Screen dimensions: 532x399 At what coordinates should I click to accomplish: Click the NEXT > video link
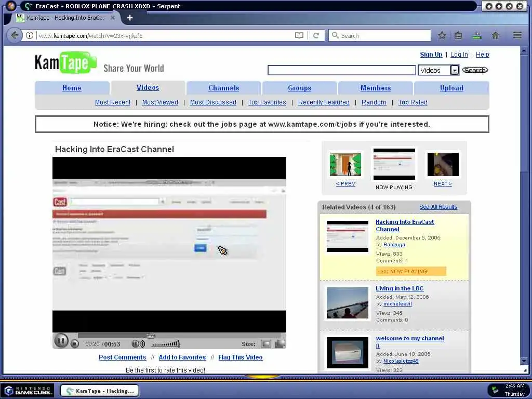click(x=443, y=183)
